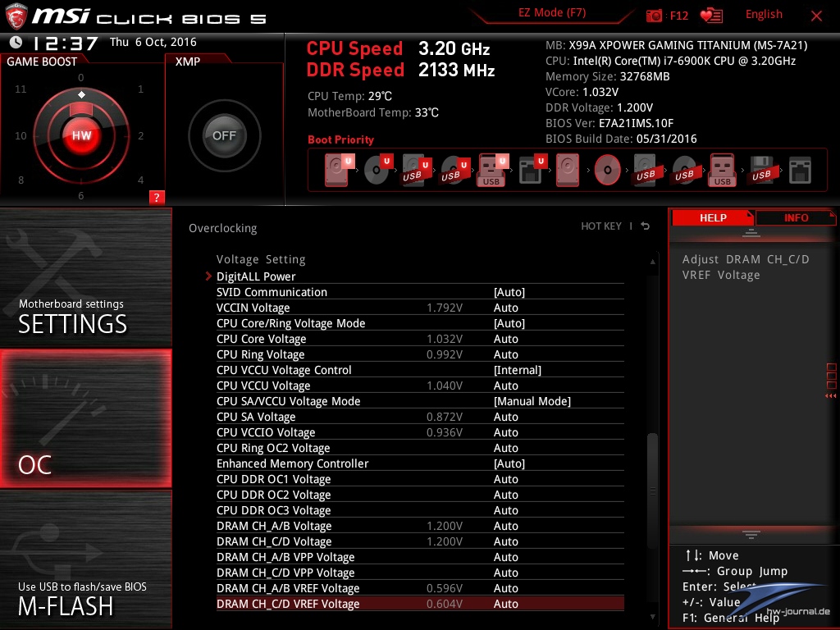Select the CPU DDR OC2 Voltage row

click(x=420, y=495)
